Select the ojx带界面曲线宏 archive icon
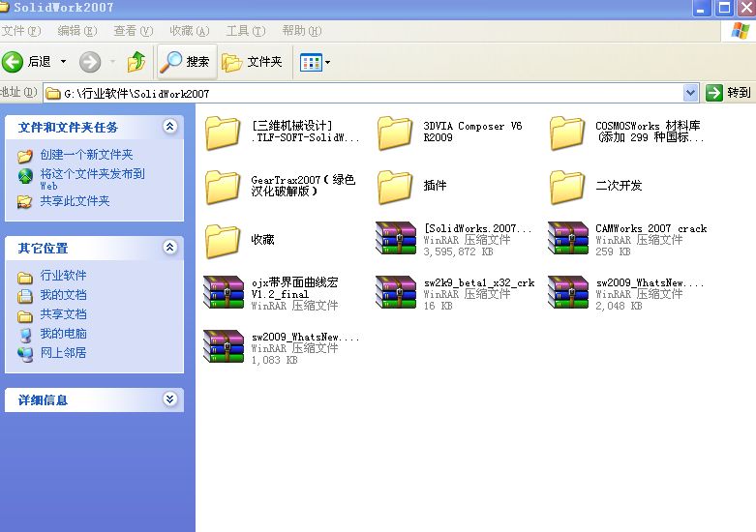 (224, 292)
